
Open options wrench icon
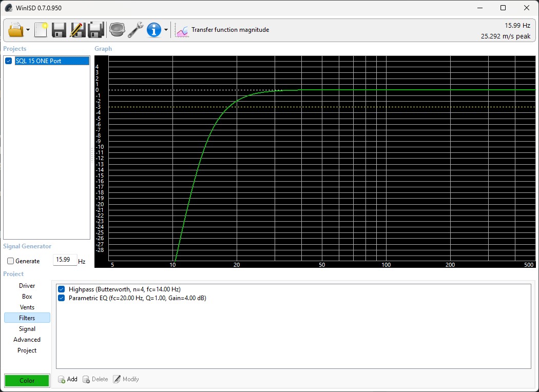tap(136, 30)
